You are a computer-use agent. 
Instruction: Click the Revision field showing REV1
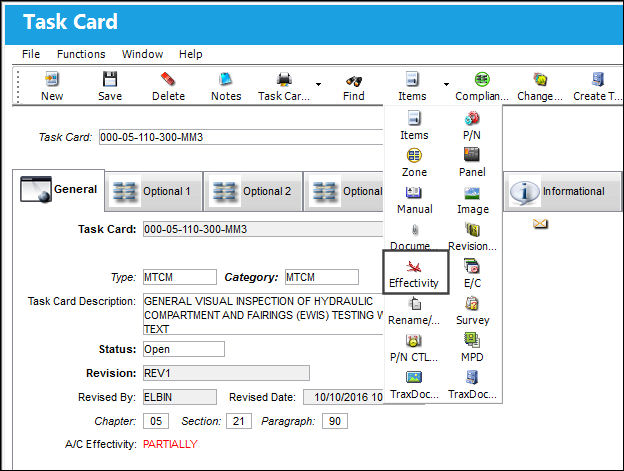(226, 373)
